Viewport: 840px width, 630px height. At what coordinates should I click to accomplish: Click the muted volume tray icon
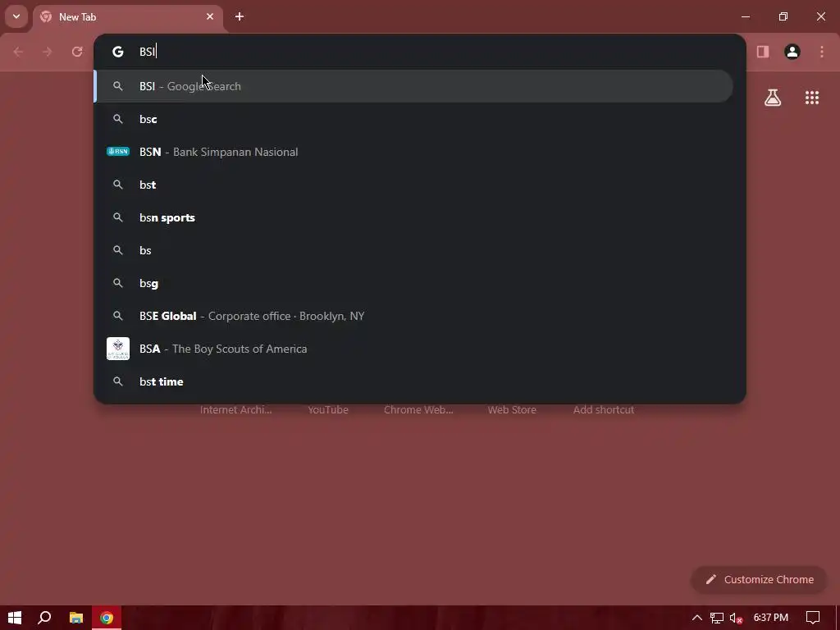coord(736,618)
